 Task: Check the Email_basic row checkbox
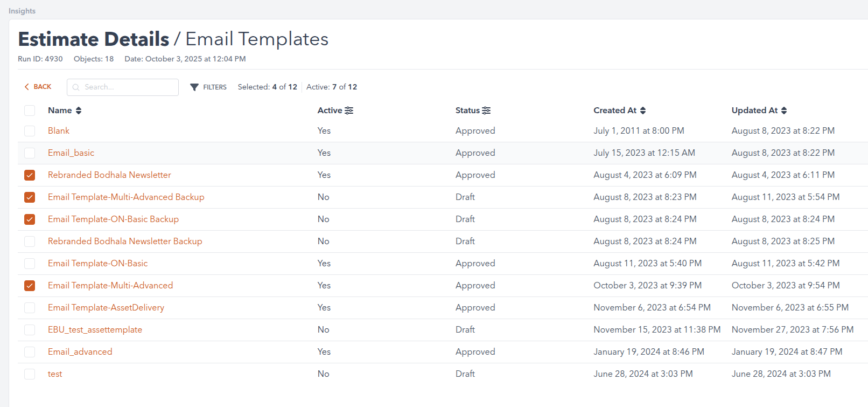[30, 153]
